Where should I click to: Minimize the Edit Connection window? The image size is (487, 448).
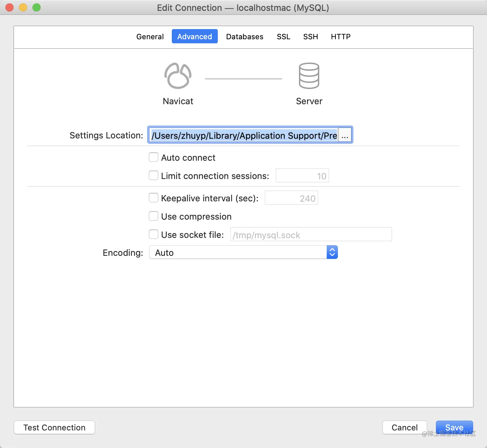coord(23,7)
